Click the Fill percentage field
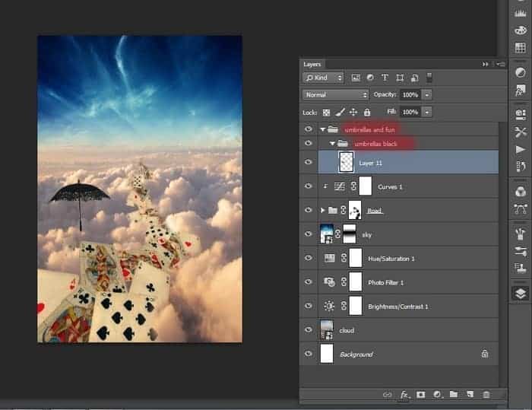Screen dimensions: 532x410 coord(410,112)
